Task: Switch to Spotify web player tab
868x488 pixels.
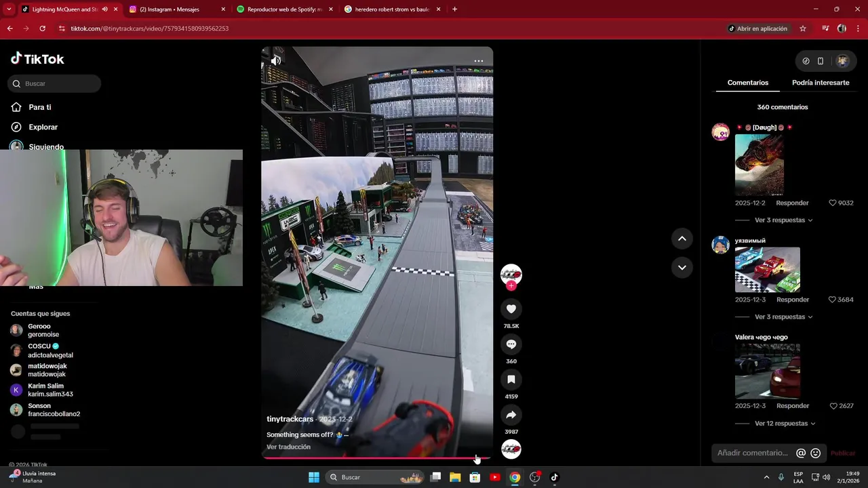Action: (285, 9)
